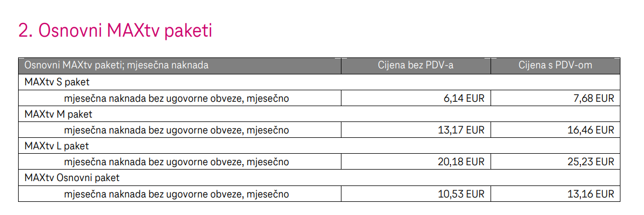Click the heading "2. Osnovni MAXtv paketi"

point(116,32)
